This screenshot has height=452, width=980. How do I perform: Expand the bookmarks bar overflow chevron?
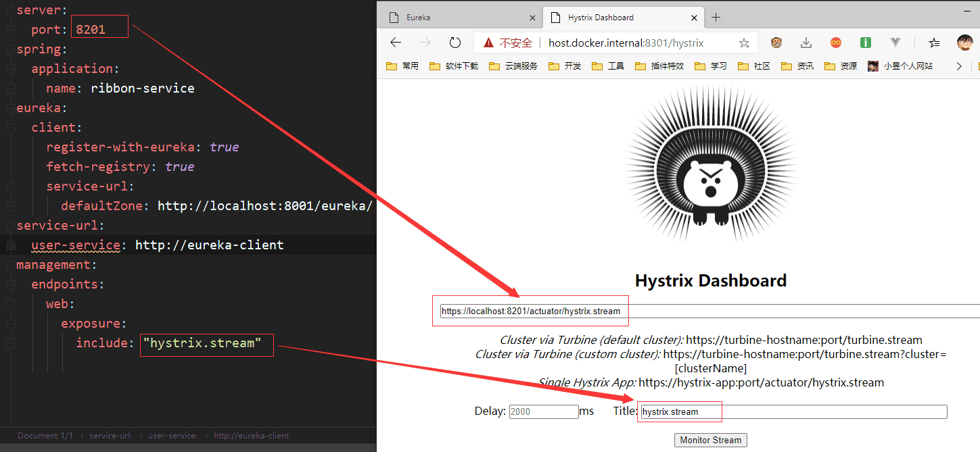958,66
